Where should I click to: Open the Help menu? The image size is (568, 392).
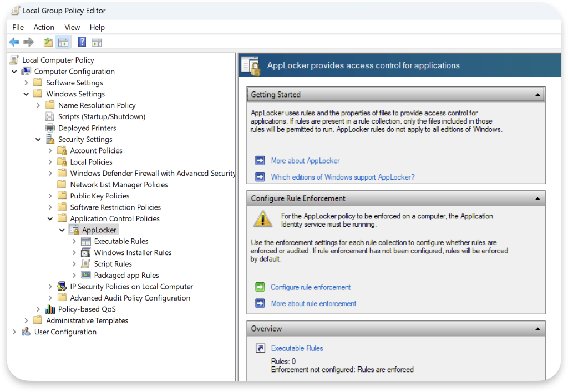97,27
